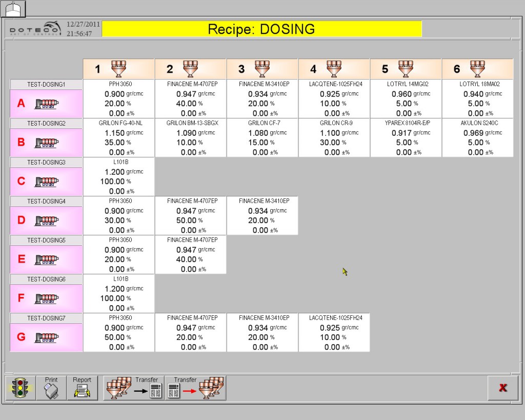Click the Print button
The image size is (525, 420).
pos(51,388)
